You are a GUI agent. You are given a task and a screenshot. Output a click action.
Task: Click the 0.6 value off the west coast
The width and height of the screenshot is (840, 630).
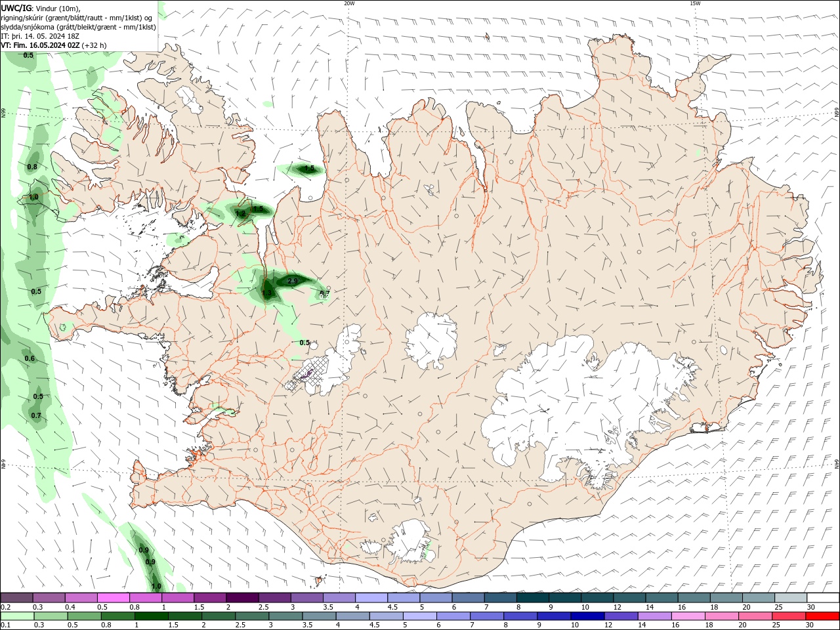click(30, 358)
